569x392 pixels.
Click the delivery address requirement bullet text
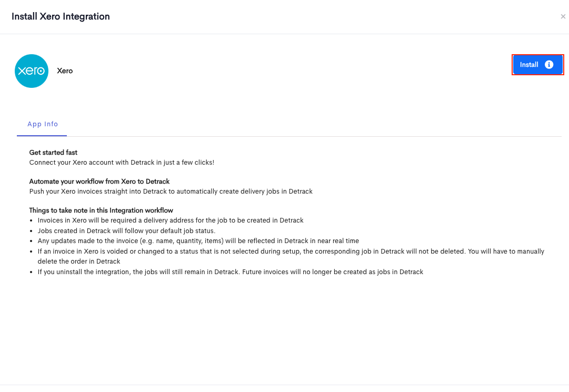pyautogui.click(x=171, y=220)
